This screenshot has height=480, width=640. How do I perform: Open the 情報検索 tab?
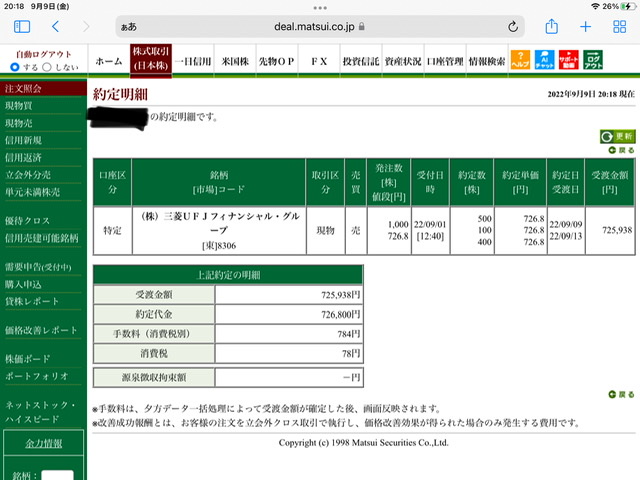(487, 61)
